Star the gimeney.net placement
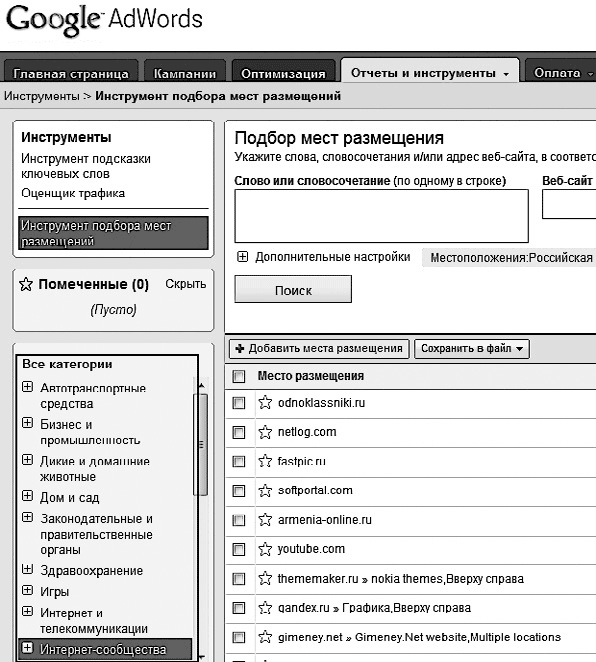 [x=265, y=637]
